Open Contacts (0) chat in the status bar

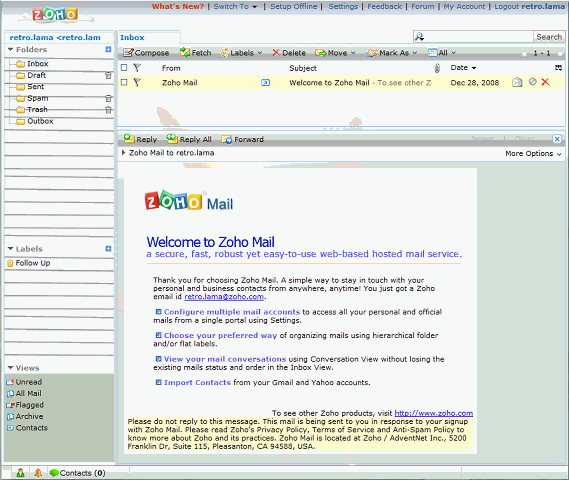(x=77, y=473)
